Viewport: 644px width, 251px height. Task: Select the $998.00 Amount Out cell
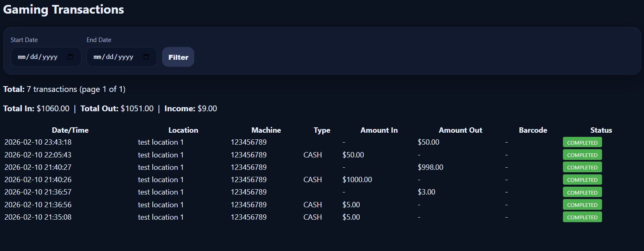pyautogui.click(x=430, y=167)
